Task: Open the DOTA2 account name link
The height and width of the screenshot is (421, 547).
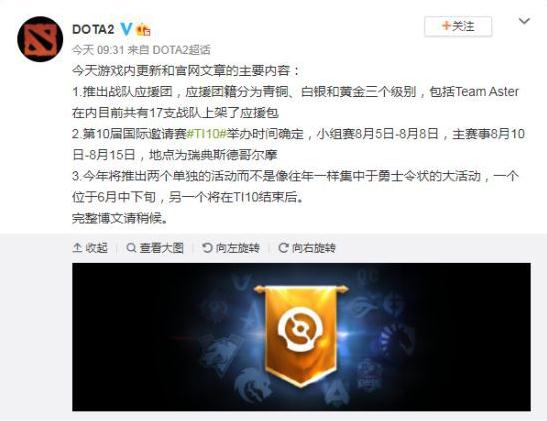Action: 93,29
